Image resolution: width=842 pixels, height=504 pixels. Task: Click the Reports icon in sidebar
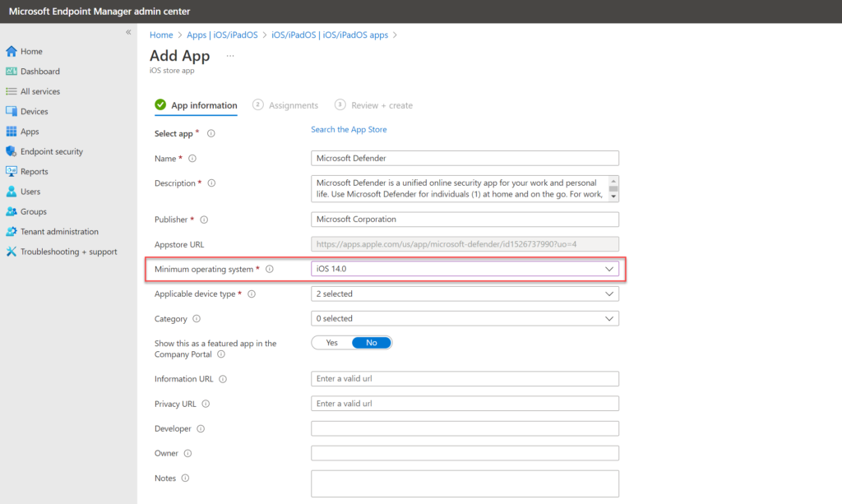tap(12, 171)
